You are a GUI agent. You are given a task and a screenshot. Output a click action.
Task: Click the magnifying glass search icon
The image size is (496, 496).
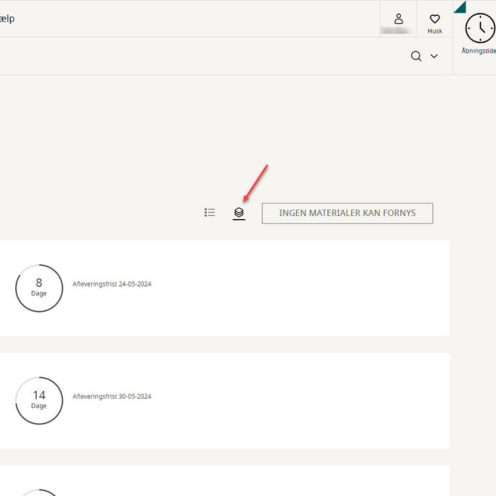tap(416, 56)
